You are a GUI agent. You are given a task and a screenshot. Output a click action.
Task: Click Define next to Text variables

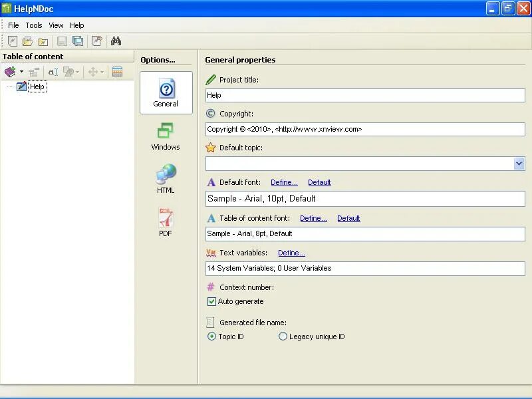coord(291,252)
